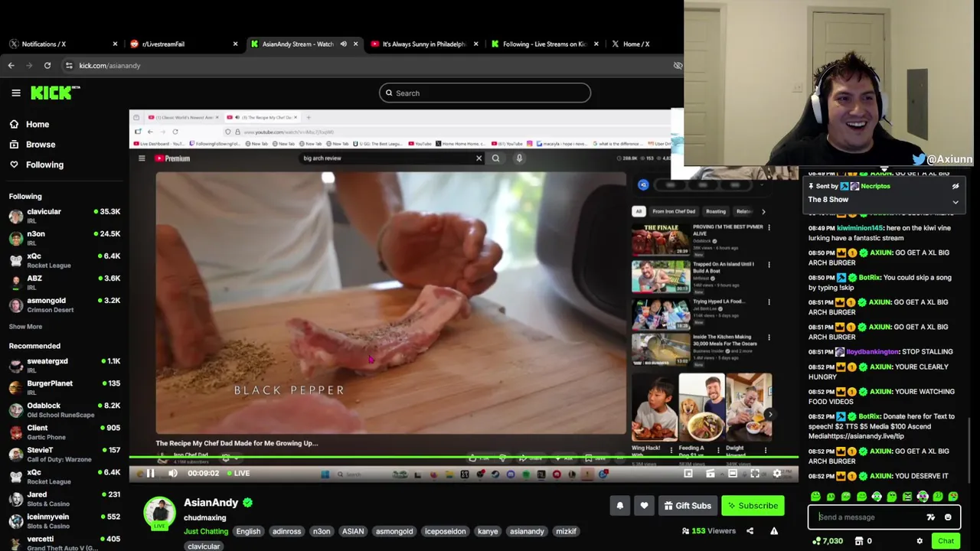The image size is (980, 551).
Task: Send message with the Chat button
Action: point(946,541)
